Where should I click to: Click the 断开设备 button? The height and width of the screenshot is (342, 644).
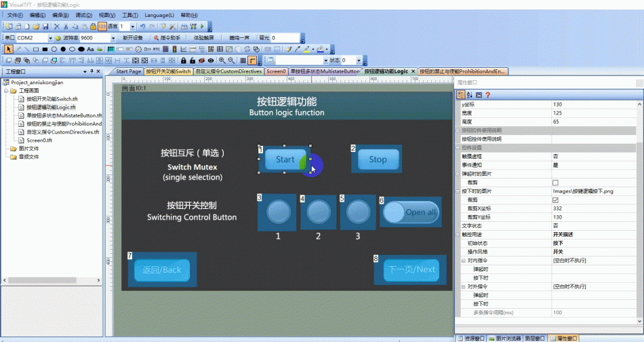pyautogui.click(x=133, y=38)
